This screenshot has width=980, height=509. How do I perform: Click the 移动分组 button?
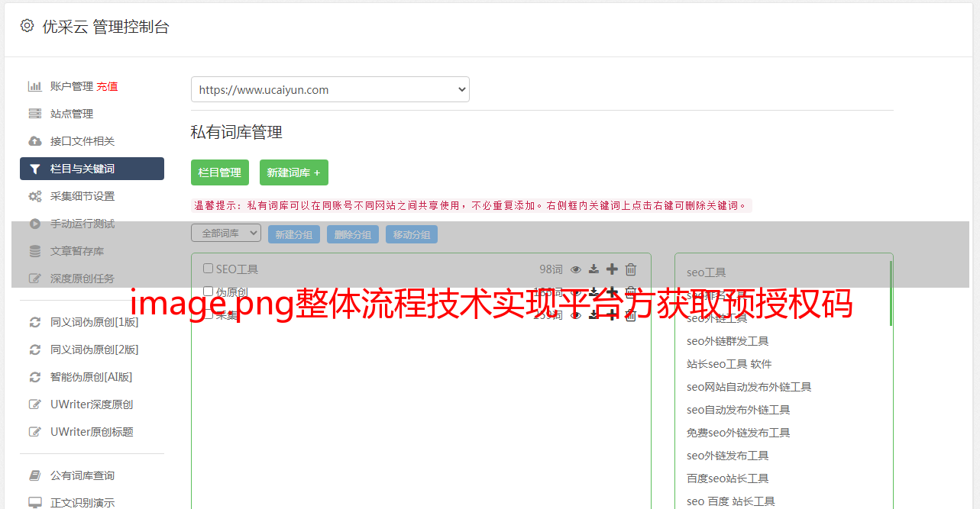tap(412, 234)
